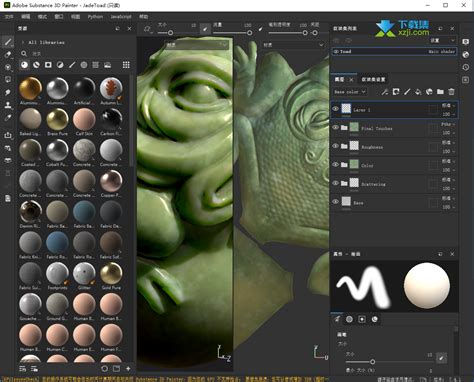
Task: Click the delete layer trash icon
Action: pos(451,92)
